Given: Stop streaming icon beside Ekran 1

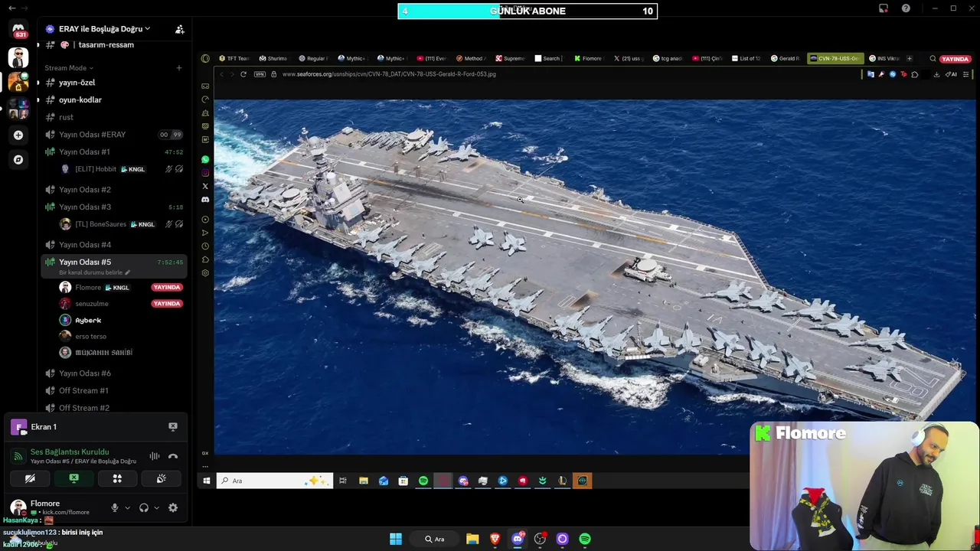Looking at the screenshot, I should click(173, 427).
